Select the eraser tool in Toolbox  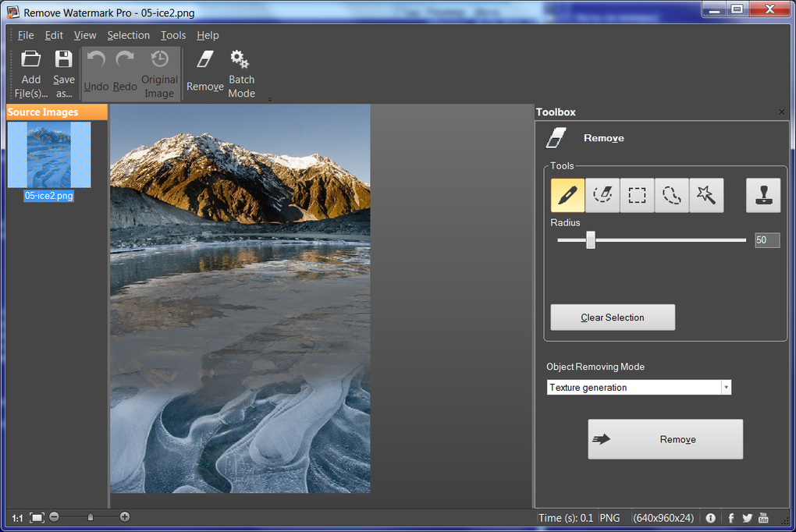602,195
